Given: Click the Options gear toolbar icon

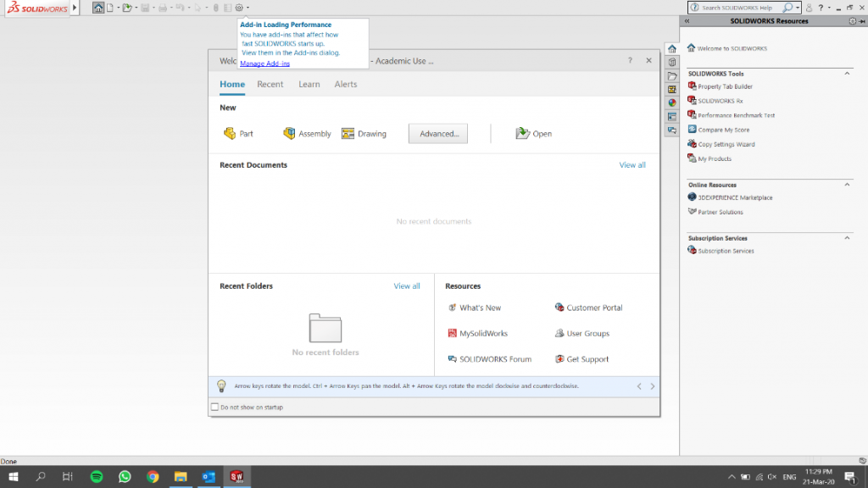Looking at the screenshot, I should 239,8.
